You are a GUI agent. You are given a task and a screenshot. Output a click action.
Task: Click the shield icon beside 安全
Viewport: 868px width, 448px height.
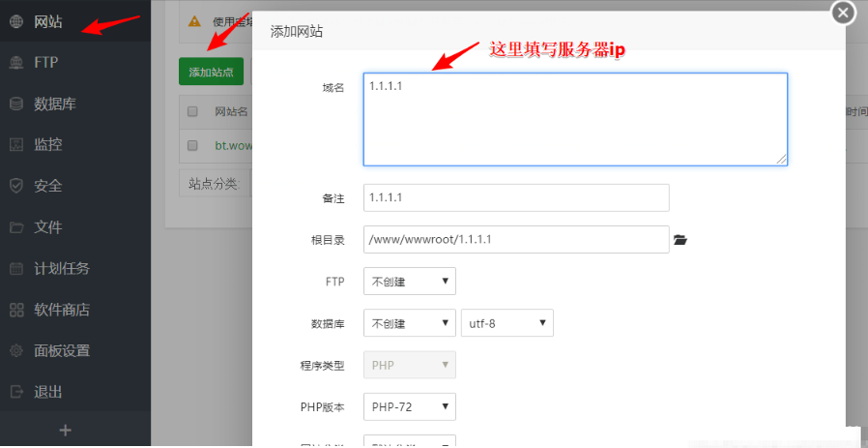(16, 186)
